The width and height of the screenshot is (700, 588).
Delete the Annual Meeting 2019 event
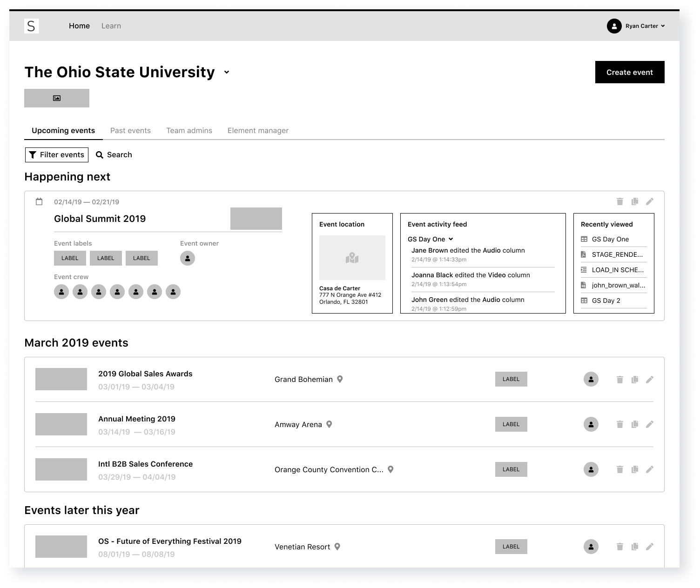[620, 424]
